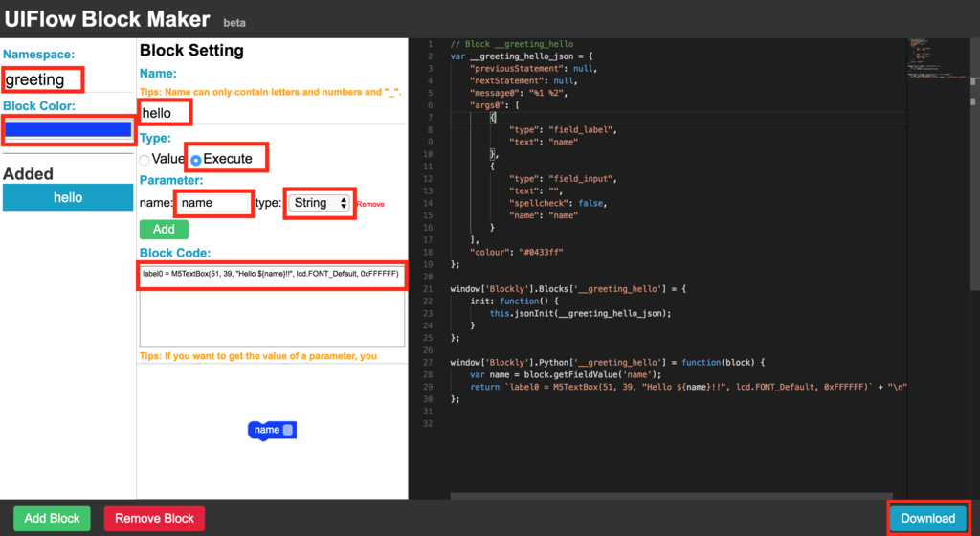980x536 pixels.
Task: Click the beta label beside the title
Action: (234, 23)
